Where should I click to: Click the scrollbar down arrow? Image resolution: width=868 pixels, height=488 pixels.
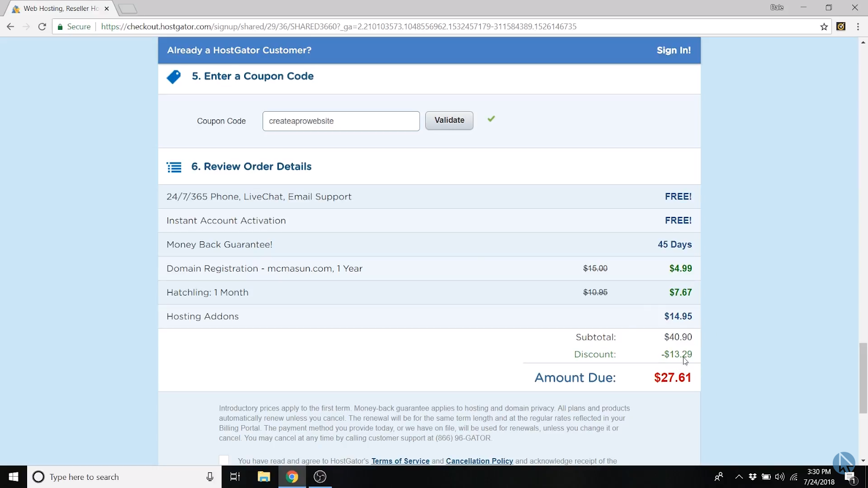pos(863,460)
